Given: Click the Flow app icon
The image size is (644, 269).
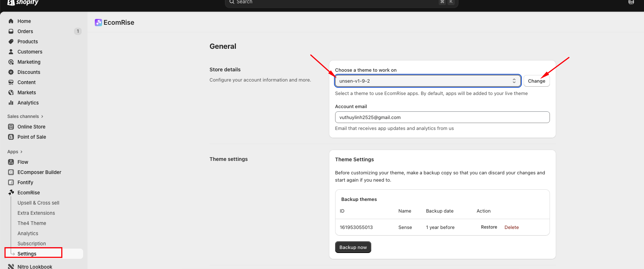Looking at the screenshot, I should [11, 162].
